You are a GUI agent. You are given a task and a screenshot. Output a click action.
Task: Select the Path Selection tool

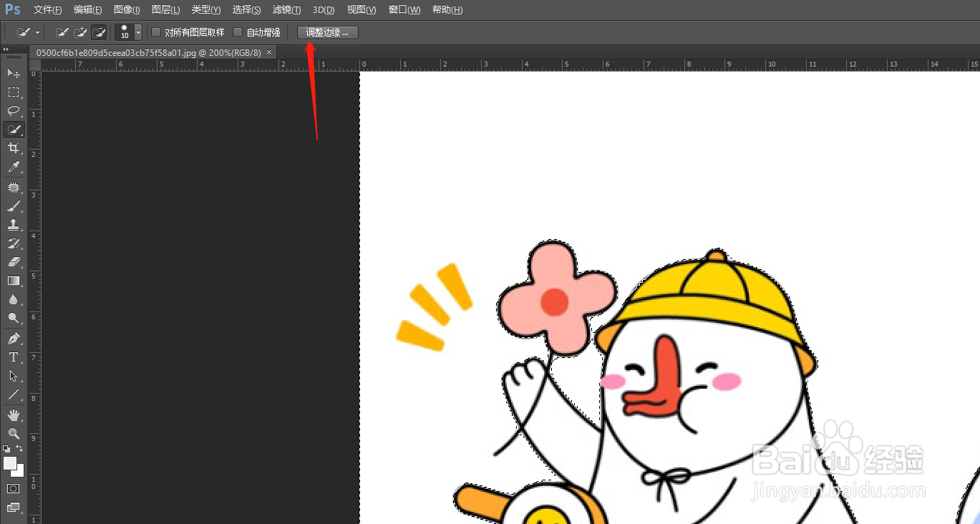[14, 376]
